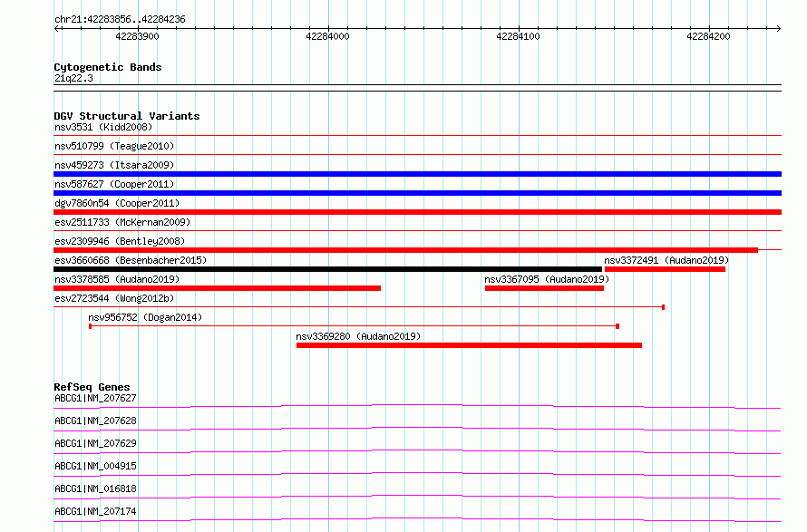Click the right arrow end of the ruler
807x532 pixels.
tap(778, 28)
